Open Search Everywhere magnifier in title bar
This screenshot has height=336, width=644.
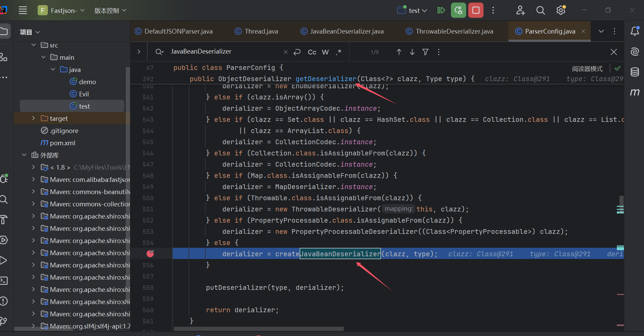click(x=541, y=11)
